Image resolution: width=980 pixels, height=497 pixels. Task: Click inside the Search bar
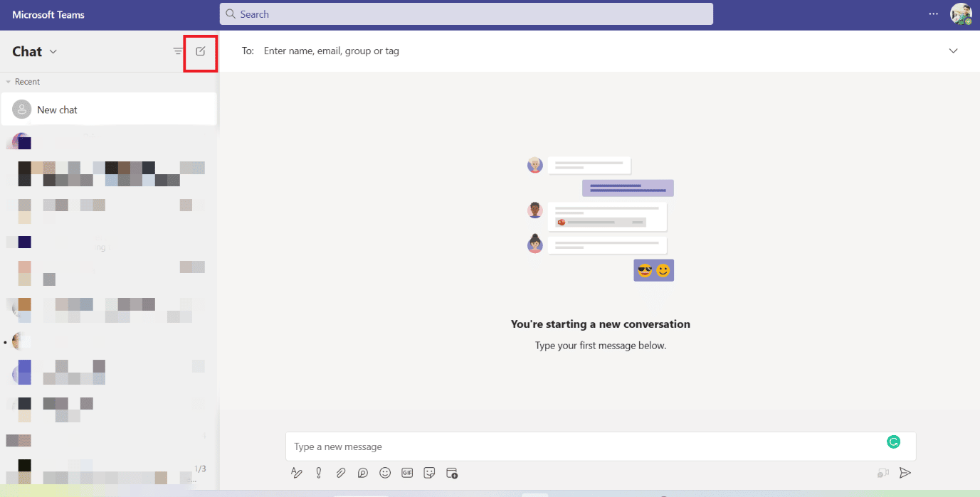click(x=466, y=14)
